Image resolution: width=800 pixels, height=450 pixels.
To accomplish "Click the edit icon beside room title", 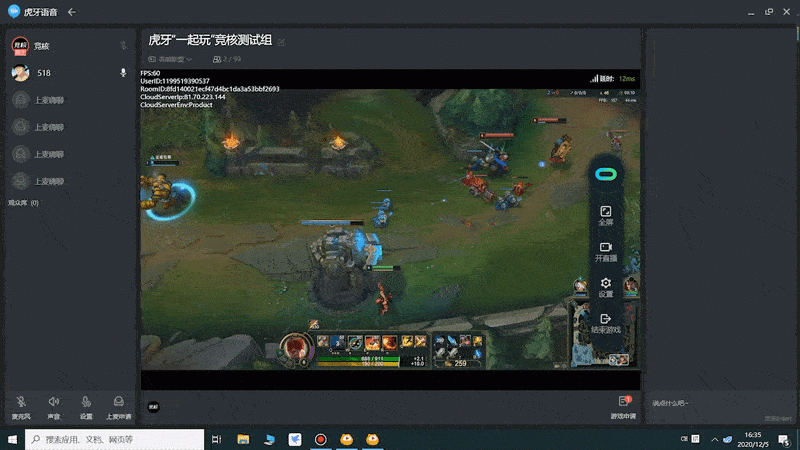I will (x=281, y=42).
